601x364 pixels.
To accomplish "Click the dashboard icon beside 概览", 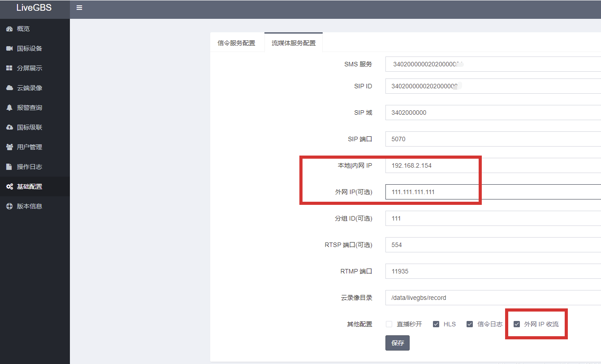I will tap(9, 29).
